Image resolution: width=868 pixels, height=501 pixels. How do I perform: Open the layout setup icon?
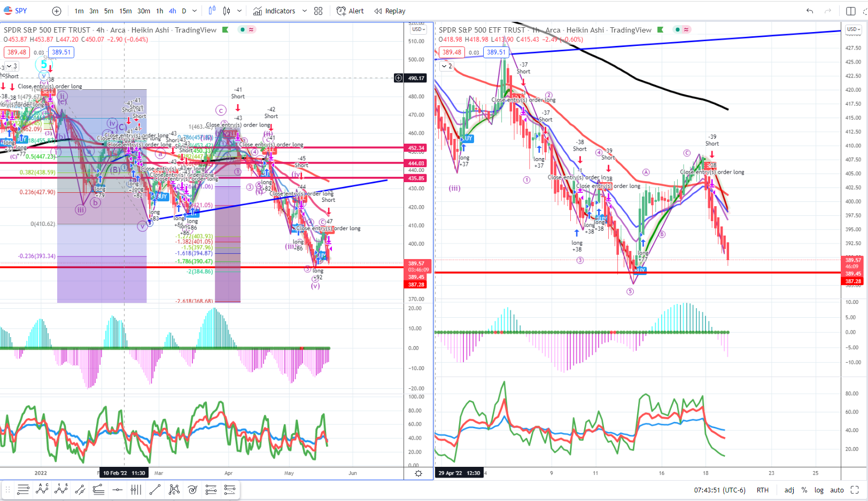pos(851,11)
